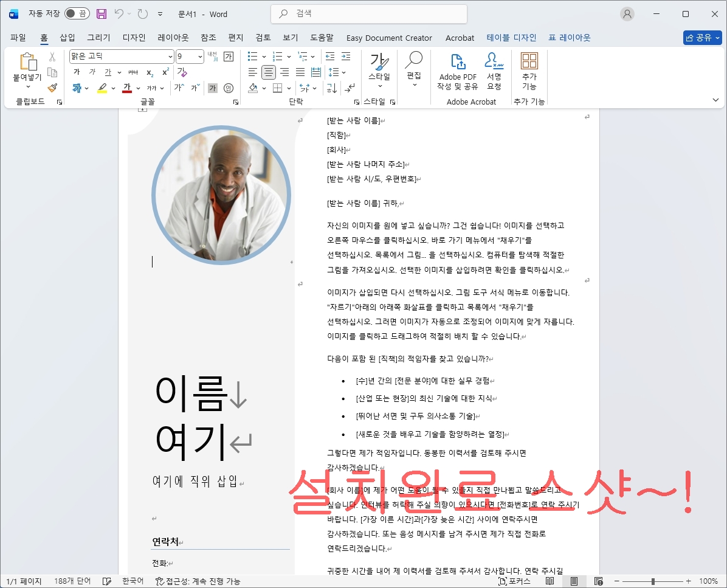Toggle the 자동 저장 autosave switch
727x588 pixels.
(x=77, y=14)
